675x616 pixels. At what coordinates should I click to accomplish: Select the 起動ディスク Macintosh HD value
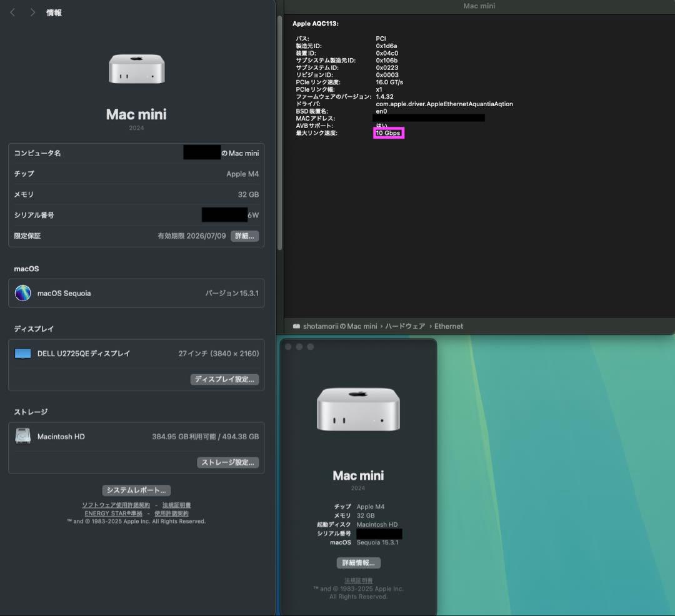(377, 524)
